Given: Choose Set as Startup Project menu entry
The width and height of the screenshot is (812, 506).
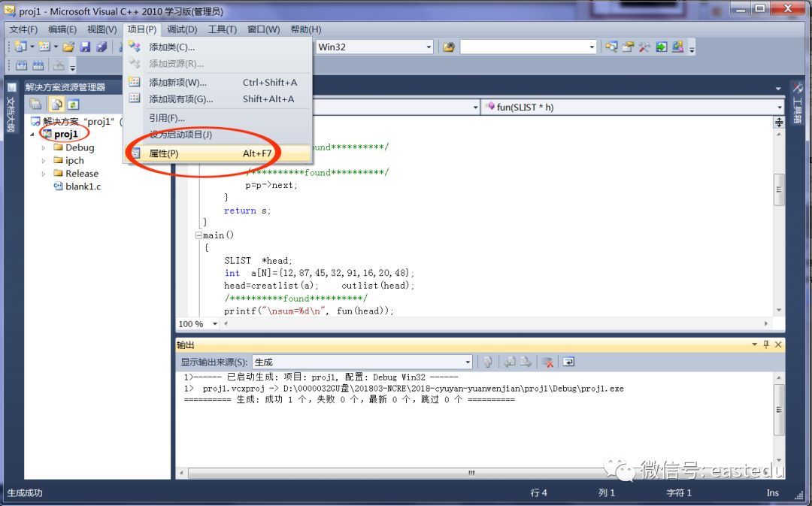Looking at the screenshot, I should [217, 135].
